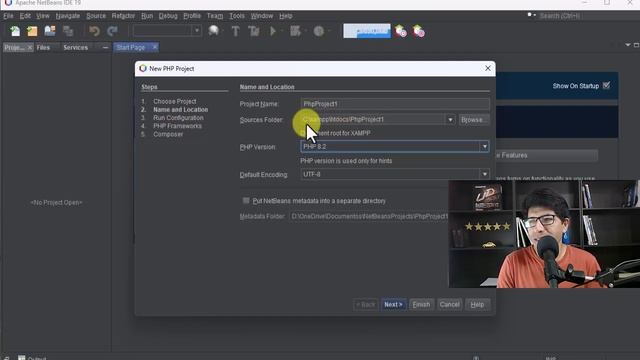Open the Refactor menu
The width and height of the screenshot is (640, 360).
click(x=123, y=16)
